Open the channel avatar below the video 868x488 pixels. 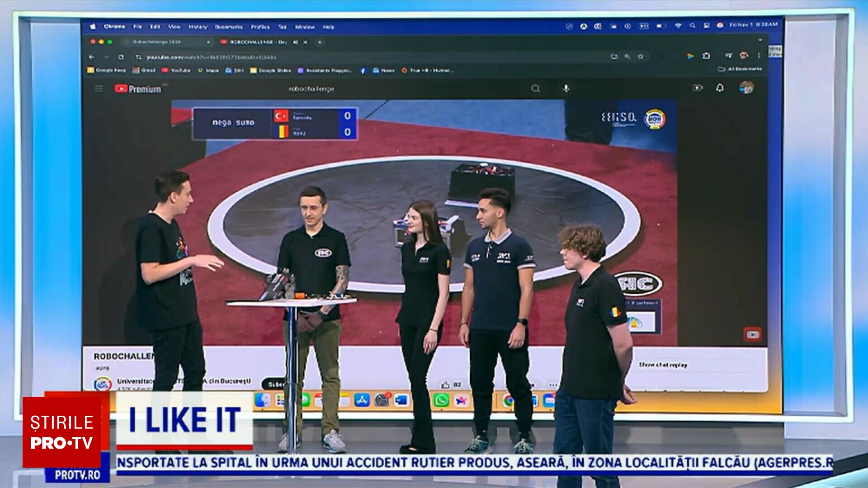[103, 384]
